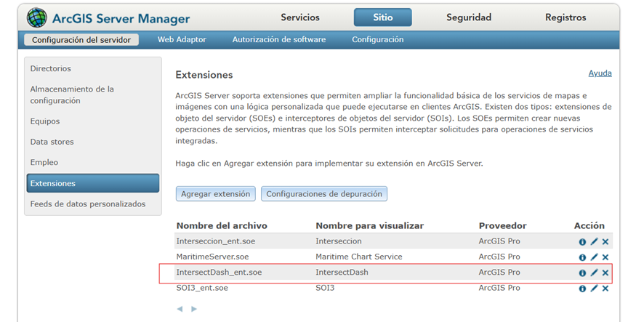Click the Agregar extensión button
Screen dimensions: 644x322
click(x=216, y=194)
